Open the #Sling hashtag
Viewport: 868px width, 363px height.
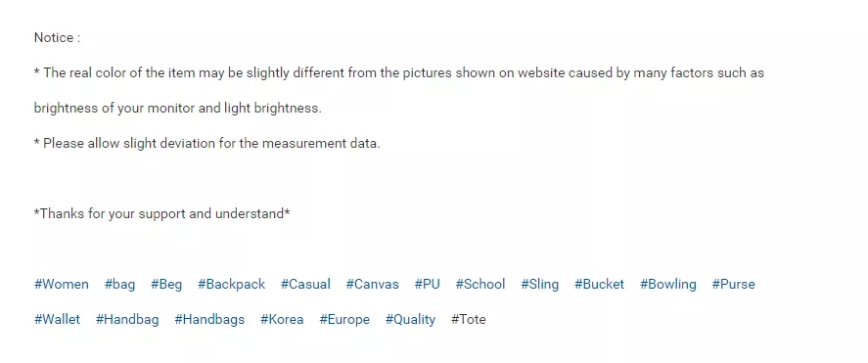pos(540,285)
